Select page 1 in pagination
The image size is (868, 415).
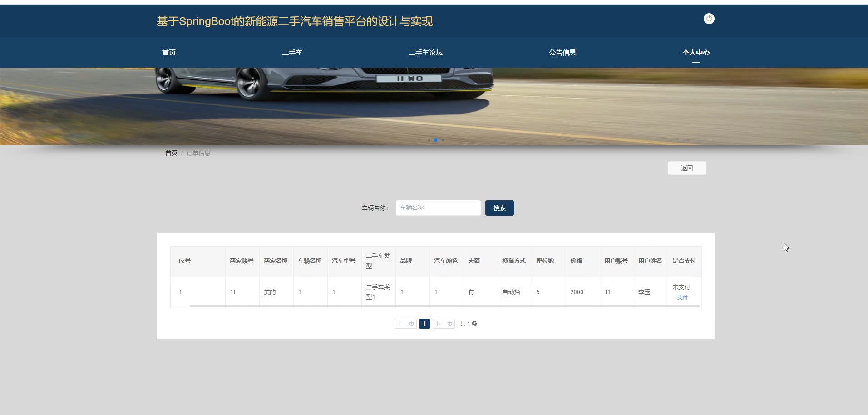coord(424,324)
